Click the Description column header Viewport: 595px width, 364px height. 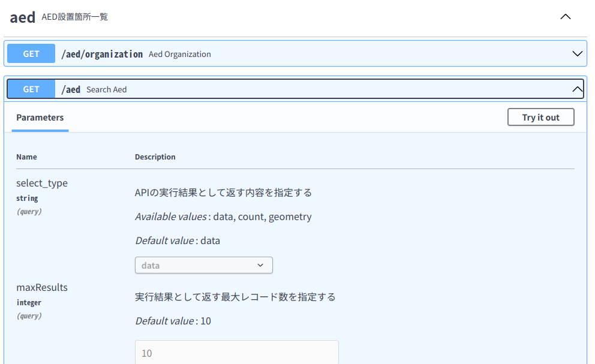click(x=155, y=157)
